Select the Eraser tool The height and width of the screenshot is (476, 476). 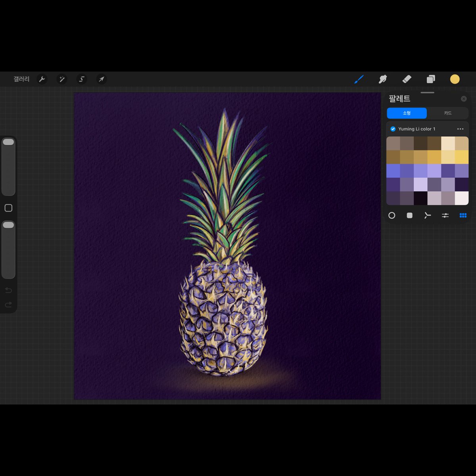(406, 79)
